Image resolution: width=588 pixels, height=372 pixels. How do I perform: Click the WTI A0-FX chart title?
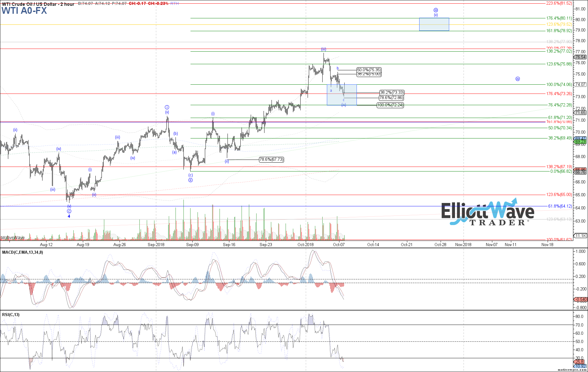point(24,11)
